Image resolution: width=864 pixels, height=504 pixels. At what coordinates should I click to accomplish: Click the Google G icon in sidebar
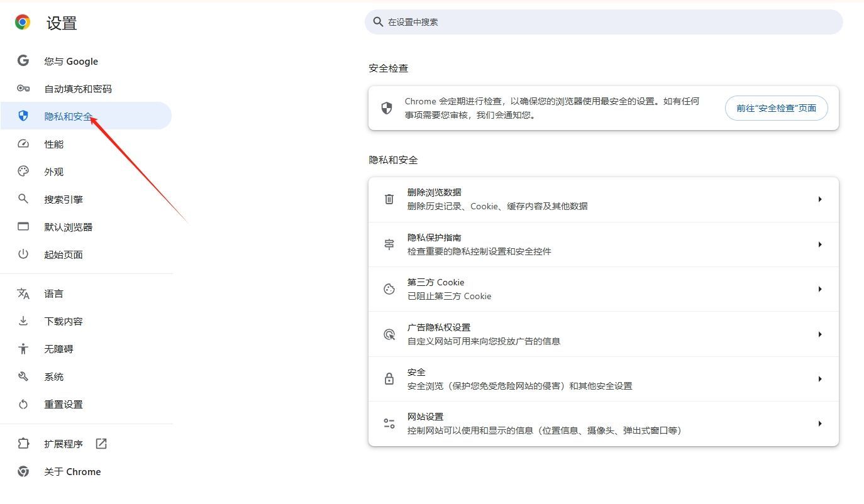coord(23,61)
